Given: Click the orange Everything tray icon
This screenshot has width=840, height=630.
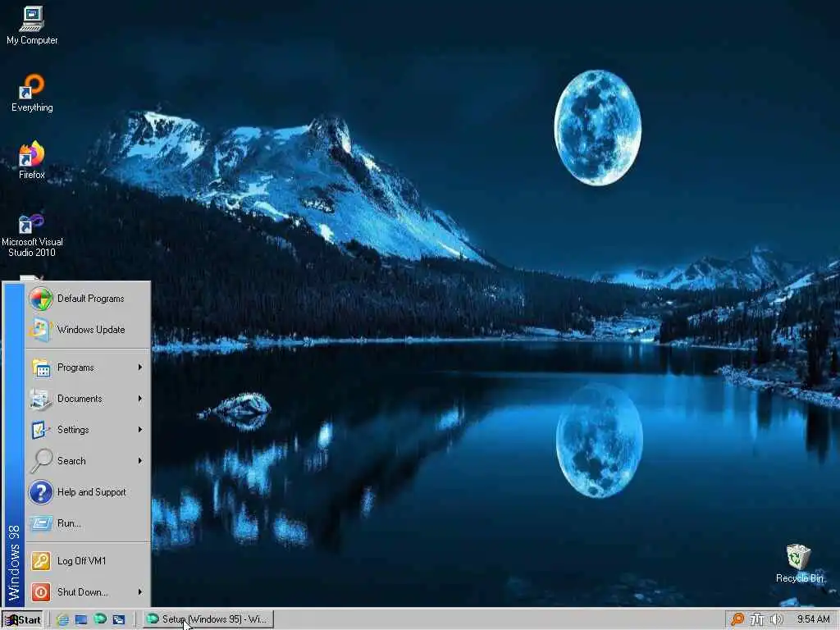Looking at the screenshot, I should (737, 619).
